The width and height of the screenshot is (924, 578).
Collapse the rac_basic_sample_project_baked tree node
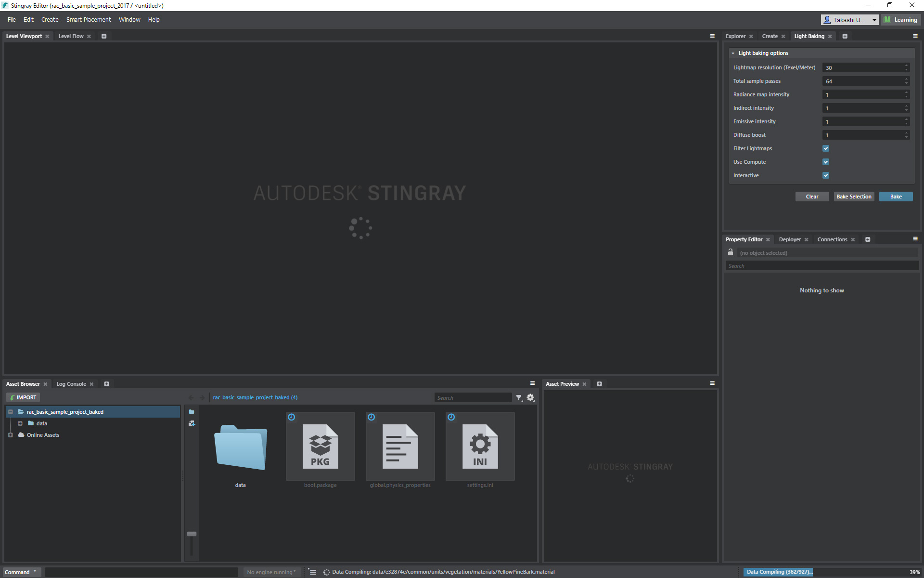pyautogui.click(x=11, y=412)
